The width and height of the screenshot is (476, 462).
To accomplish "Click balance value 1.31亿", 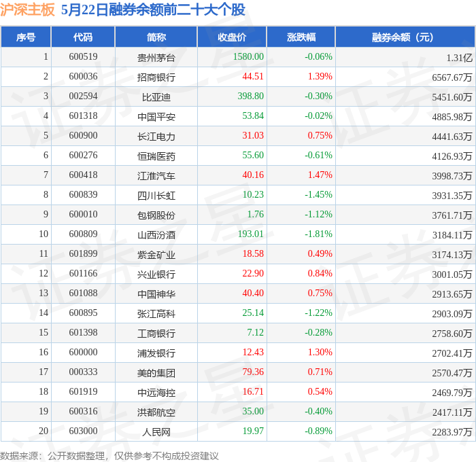I will click(459, 58).
